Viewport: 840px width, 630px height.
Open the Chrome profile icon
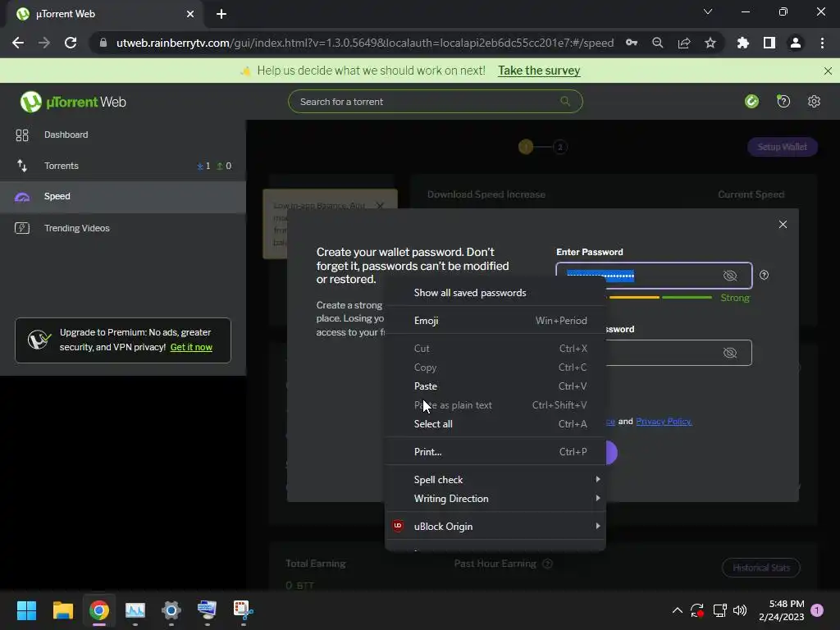click(x=796, y=43)
